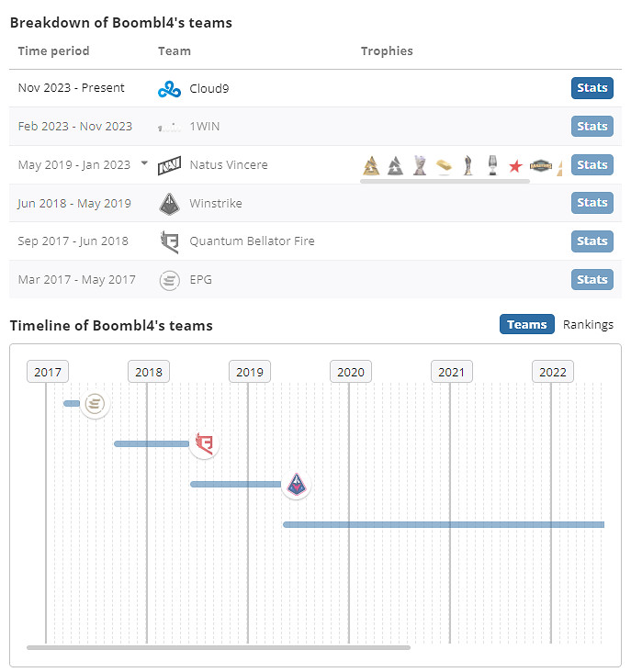
Task: Click the timeline horizontal scrollbar
Action: (219, 647)
